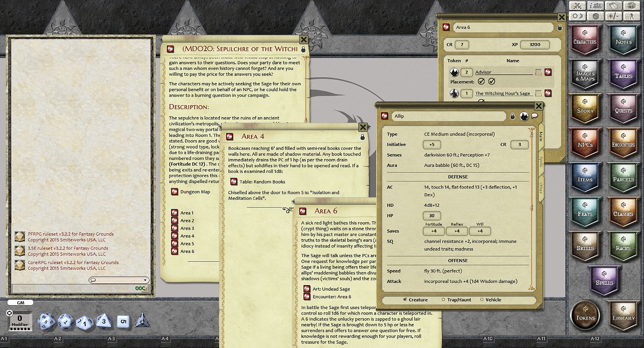Click the Will save +4 box
Screen dimensions: 644x348
[480, 231]
